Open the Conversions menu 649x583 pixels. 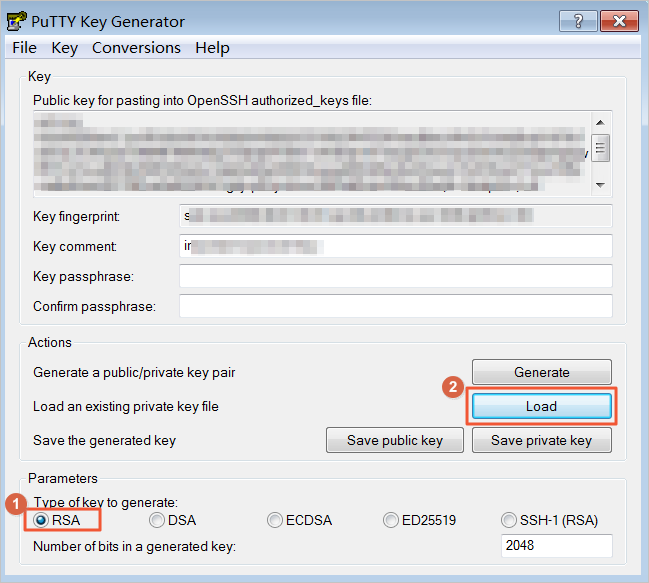point(136,48)
